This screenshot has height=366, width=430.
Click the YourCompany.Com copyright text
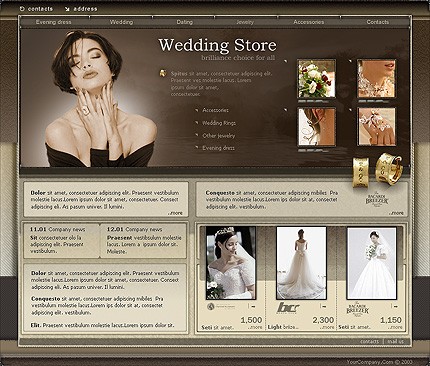380,362
